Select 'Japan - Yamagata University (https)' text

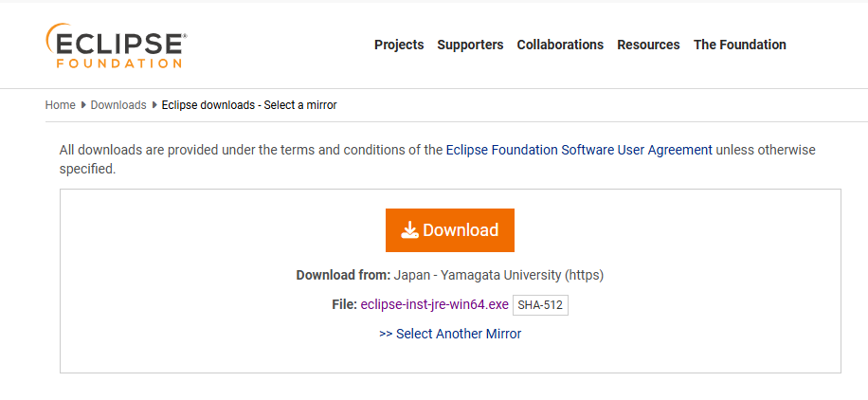pyautogui.click(x=498, y=275)
